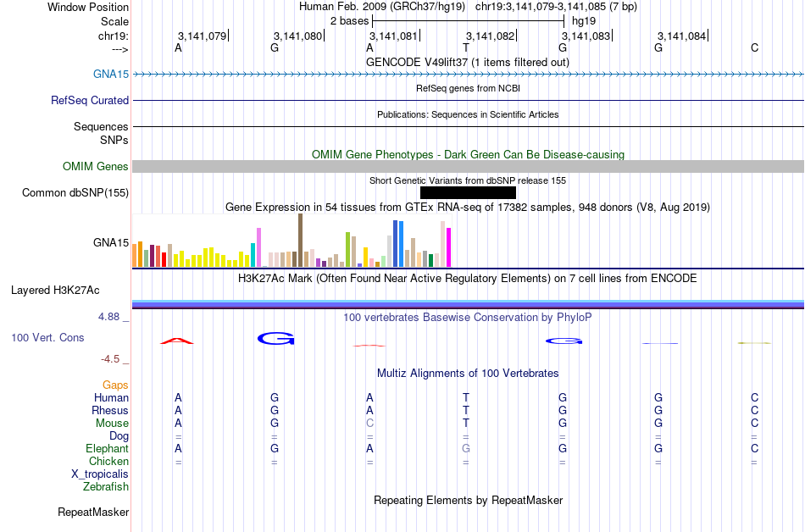
Task: Click the 3,141,084 ruler coordinate
Action: click(682, 36)
